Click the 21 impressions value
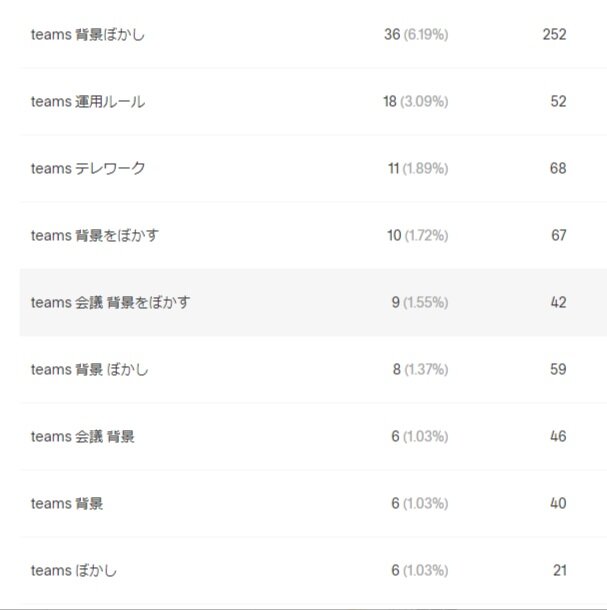This screenshot has width=607, height=610. tap(560, 571)
